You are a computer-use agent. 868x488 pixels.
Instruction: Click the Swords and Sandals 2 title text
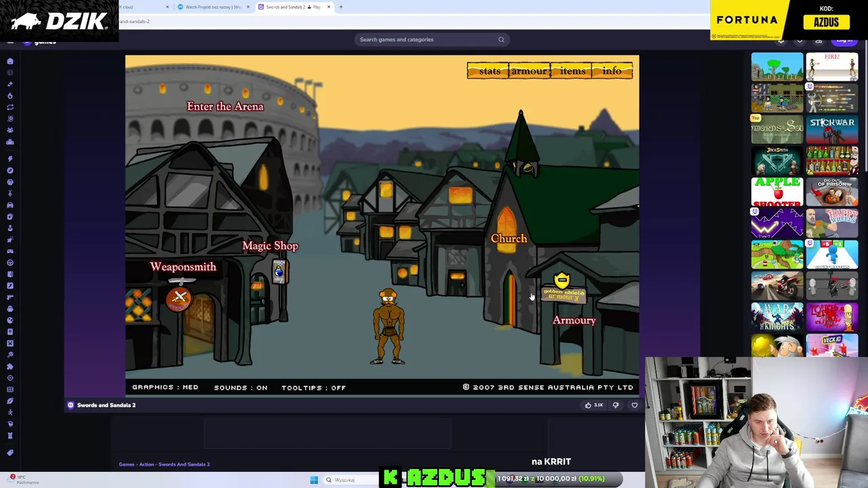pyautogui.click(x=106, y=405)
